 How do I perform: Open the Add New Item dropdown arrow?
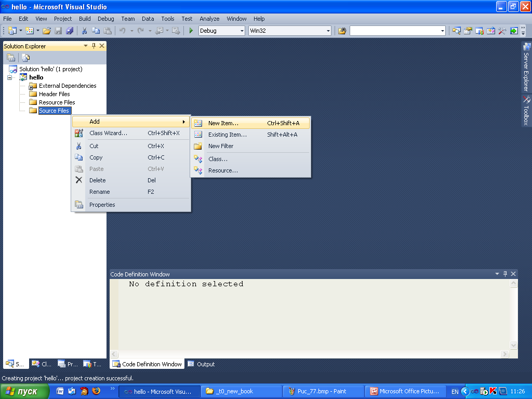[37, 31]
